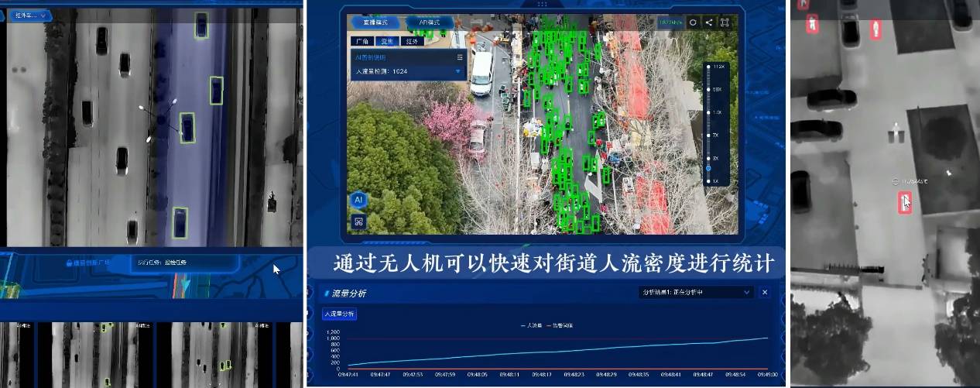Image resolution: width=980 pixels, height=388 pixels.
Task: Click the circle record icon top-right of video
Action: click(693, 22)
